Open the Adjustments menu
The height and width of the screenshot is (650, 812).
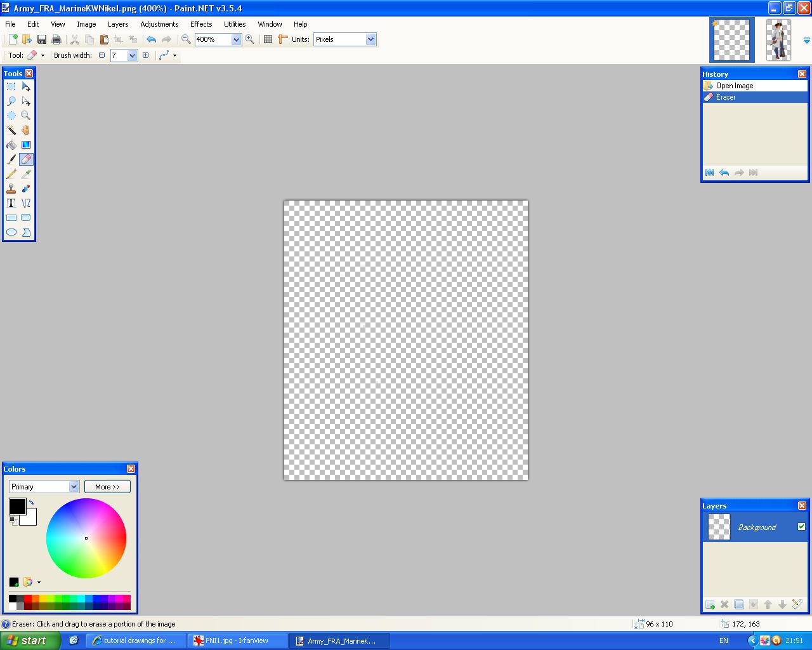(159, 24)
